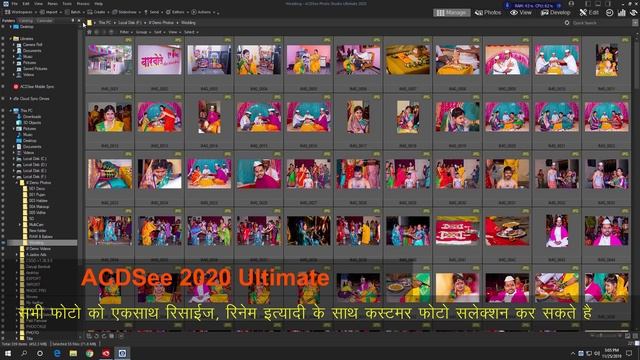This screenshot has height=360, width=640.
Task: Switch to the Calendar pane tab
Action: click(x=44, y=20)
